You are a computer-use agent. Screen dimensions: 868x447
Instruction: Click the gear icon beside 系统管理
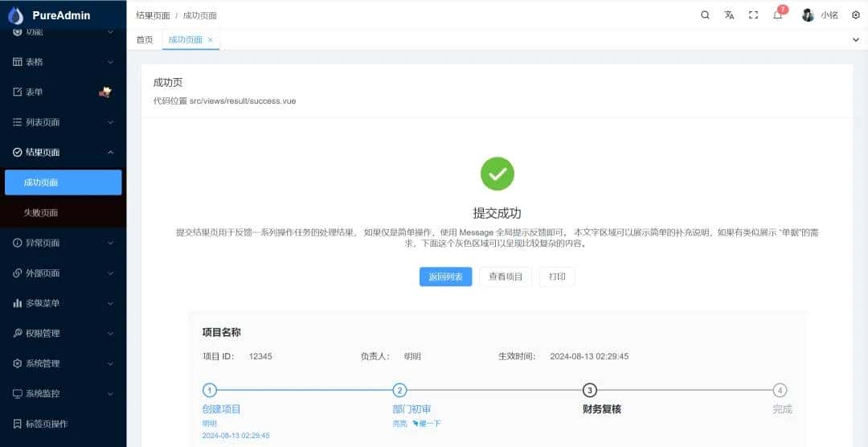pos(17,364)
